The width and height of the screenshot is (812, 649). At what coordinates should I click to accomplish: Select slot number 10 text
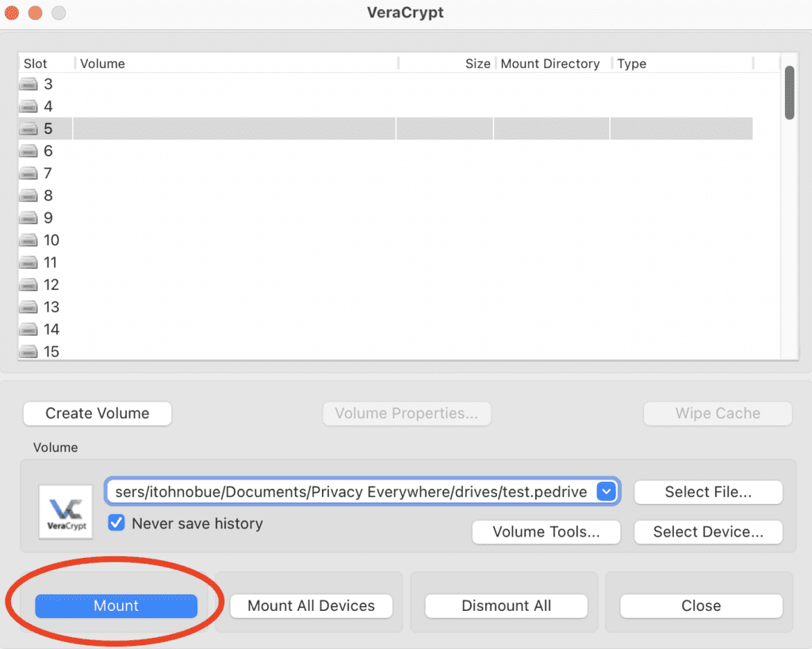52,240
